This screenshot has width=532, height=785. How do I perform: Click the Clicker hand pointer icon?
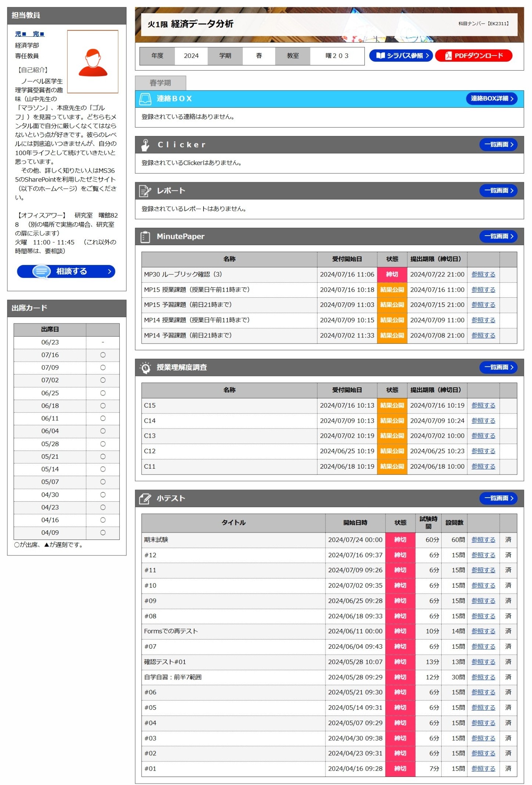[145, 145]
